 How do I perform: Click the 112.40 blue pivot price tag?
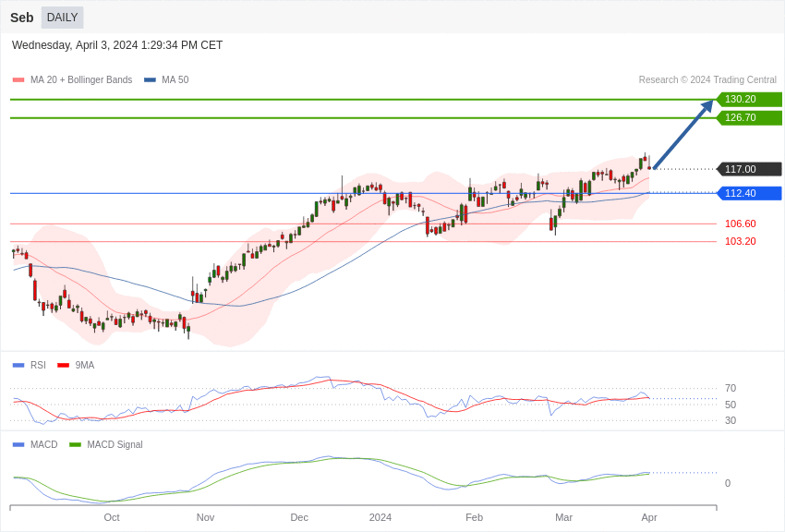[749, 193]
